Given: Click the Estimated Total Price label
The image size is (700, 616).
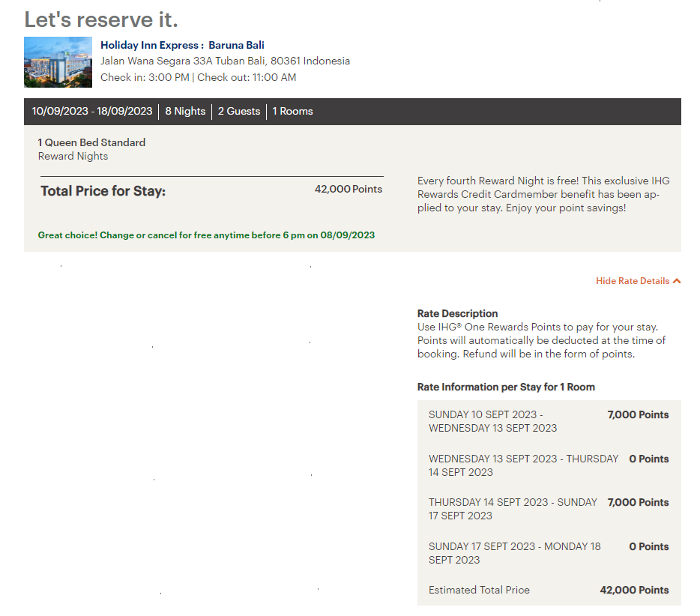Looking at the screenshot, I should coord(479,590).
